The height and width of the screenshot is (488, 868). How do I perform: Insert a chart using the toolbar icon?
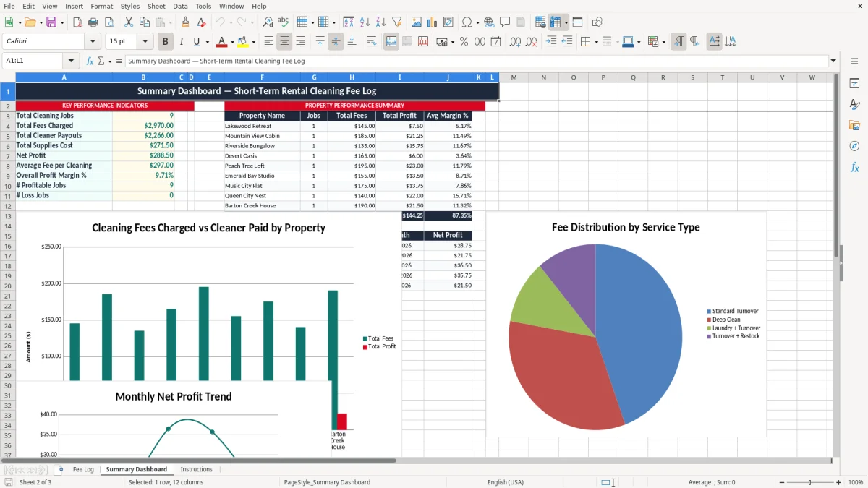pyautogui.click(x=433, y=22)
